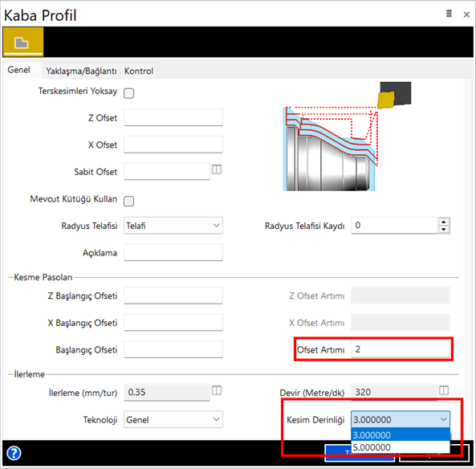Choose 3.000000 from the Kesim Derinliği list
The height and width of the screenshot is (469, 476).
401,435
